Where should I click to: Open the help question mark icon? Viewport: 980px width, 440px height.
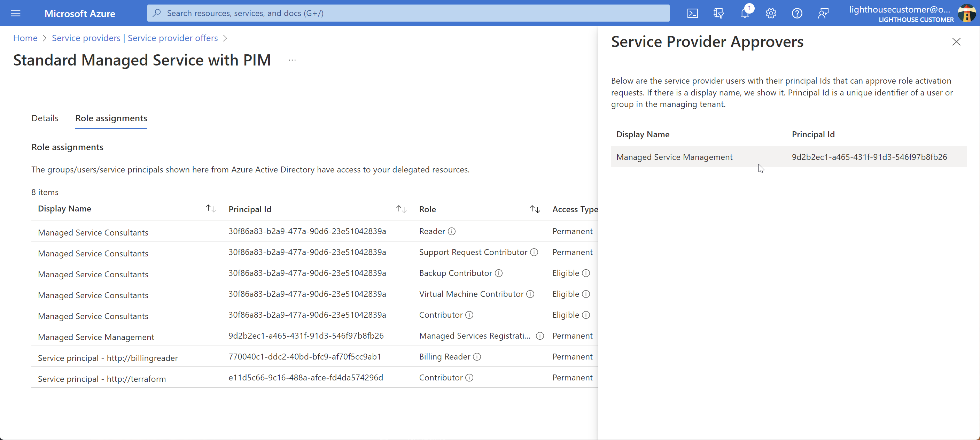797,13
